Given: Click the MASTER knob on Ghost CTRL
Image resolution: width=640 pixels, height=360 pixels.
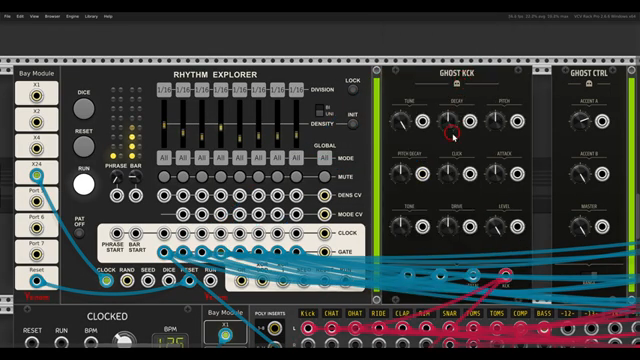Looking at the screenshot, I should point(580,227).
